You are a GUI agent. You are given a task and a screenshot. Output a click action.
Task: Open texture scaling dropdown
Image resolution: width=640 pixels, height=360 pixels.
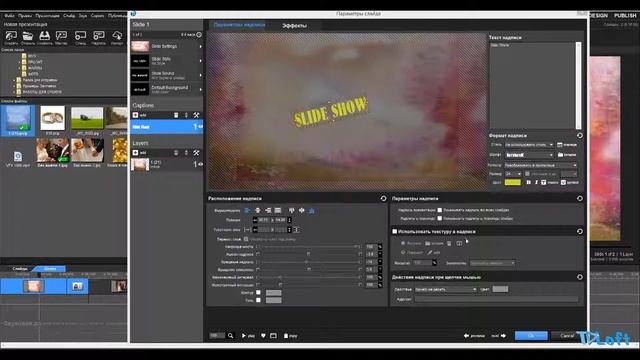point(492,263)
